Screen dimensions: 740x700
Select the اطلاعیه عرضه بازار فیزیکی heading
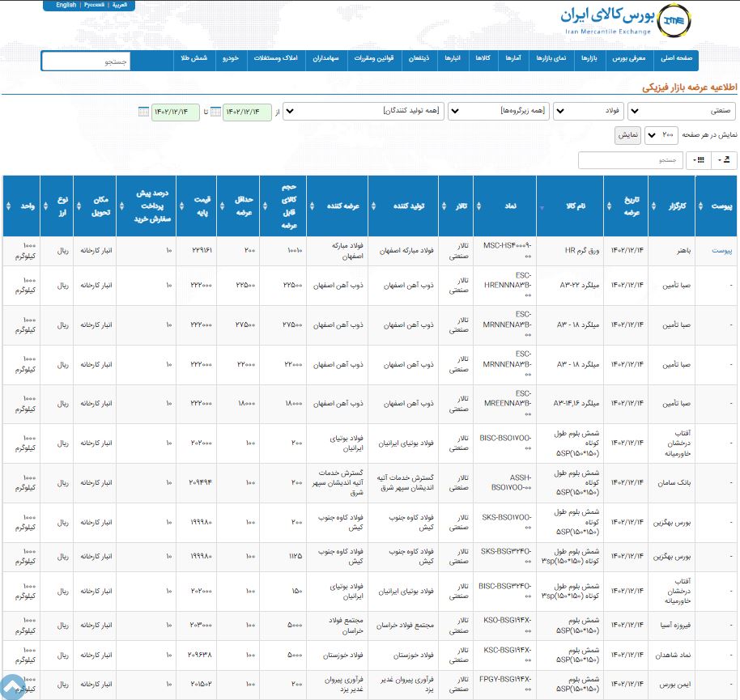(689, 87)
